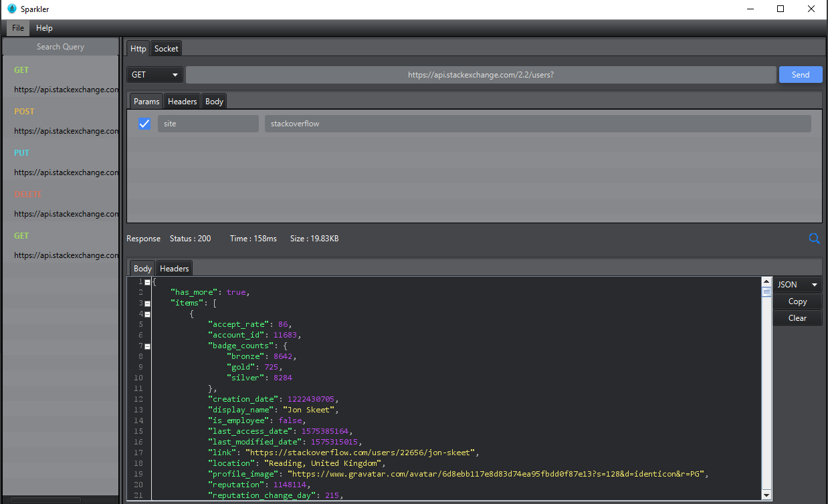Click the "creation_date" line
Image resolution: width=828 pixels, height=504 pixels.
coord(274,399)
